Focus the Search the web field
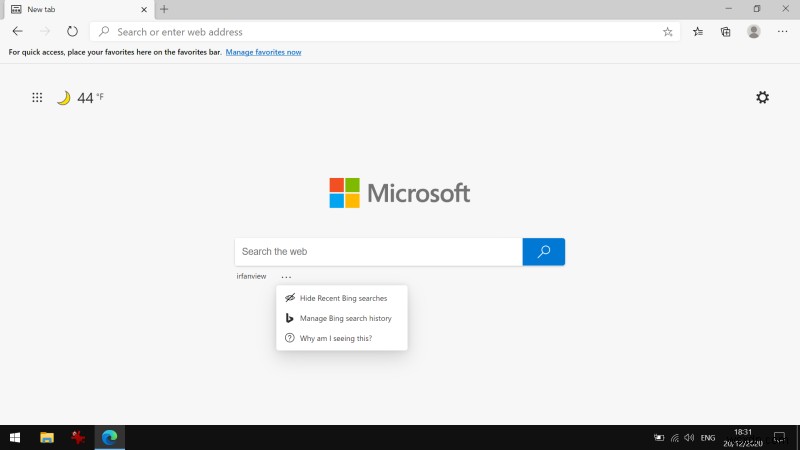 379,252
